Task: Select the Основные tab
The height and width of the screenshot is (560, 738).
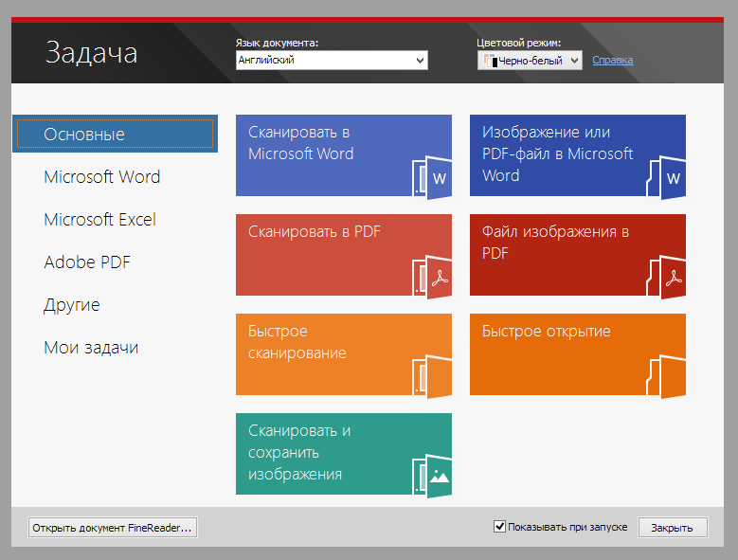Action: 115,134
